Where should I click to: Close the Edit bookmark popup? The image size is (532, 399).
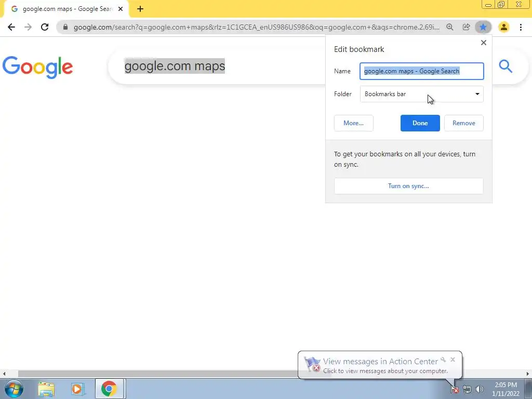[484, 43]
